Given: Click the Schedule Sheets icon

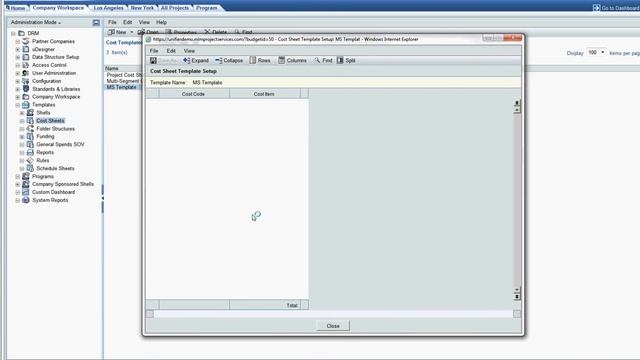Looking at the screenshot, I should click(x=30, y=168).
